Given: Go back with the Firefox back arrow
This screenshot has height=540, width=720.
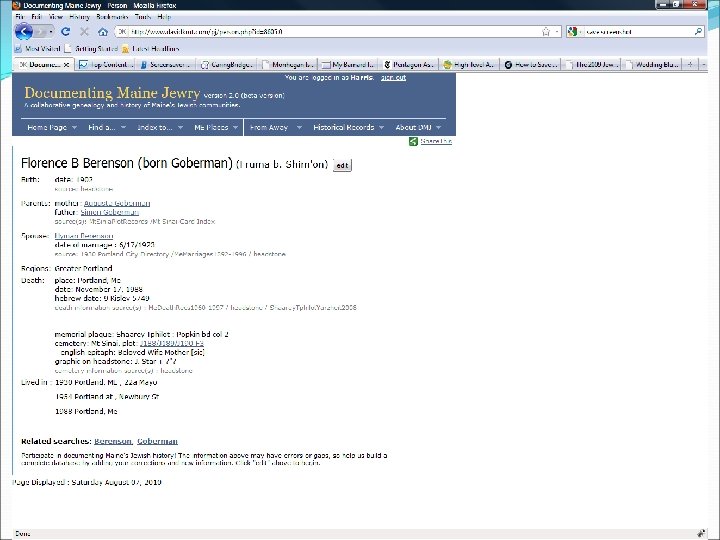Looking at the screenshot, I should [x=23, y=31].
